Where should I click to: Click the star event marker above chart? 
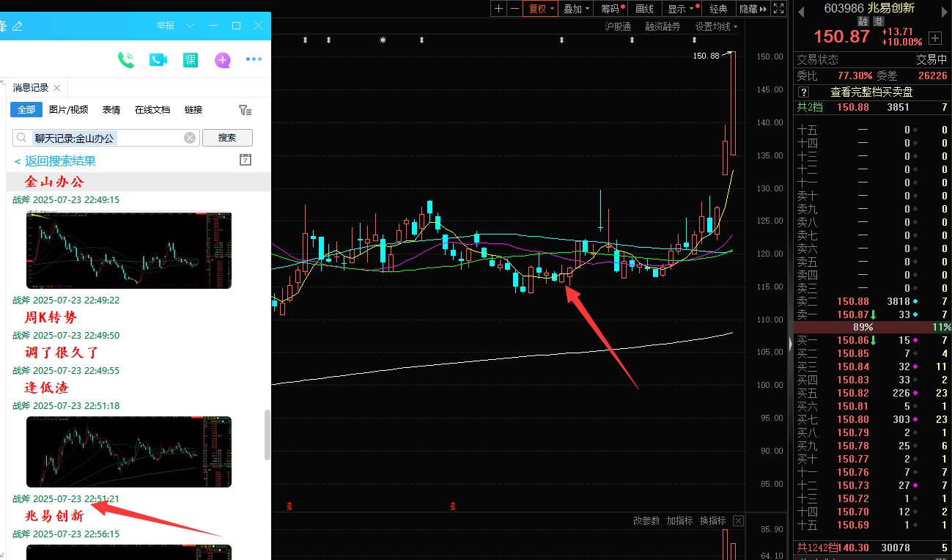point(383,40)
